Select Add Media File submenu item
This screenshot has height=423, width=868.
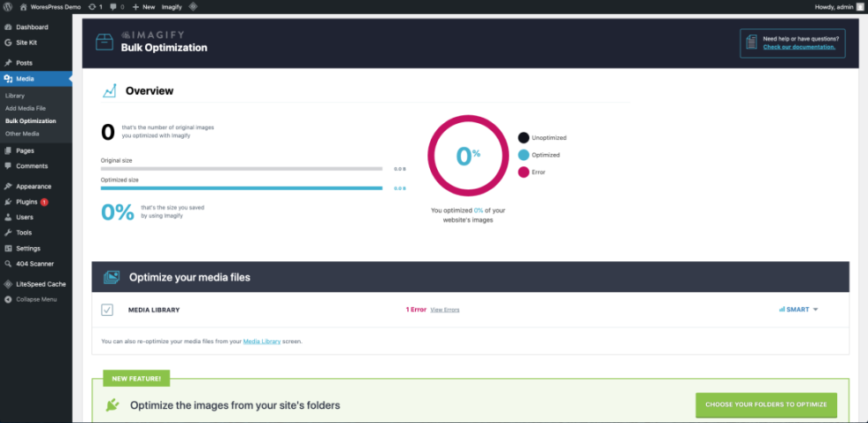click(x=26, y=108)
